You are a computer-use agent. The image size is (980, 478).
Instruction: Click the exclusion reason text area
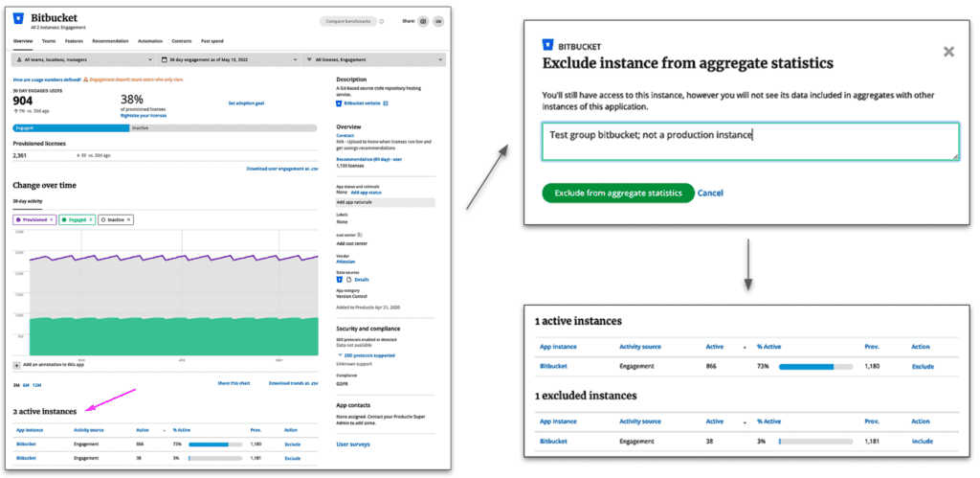tap(750, 142)
